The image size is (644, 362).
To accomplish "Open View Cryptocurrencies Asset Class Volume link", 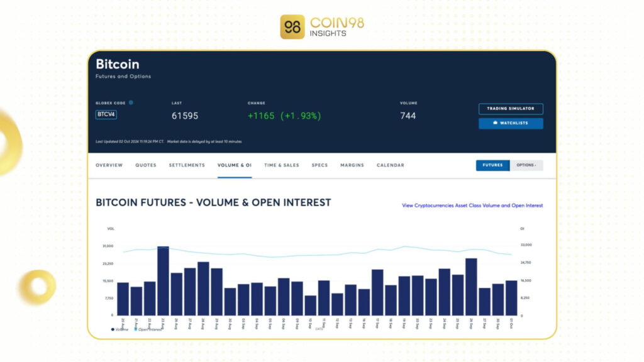I will point(472,206).
